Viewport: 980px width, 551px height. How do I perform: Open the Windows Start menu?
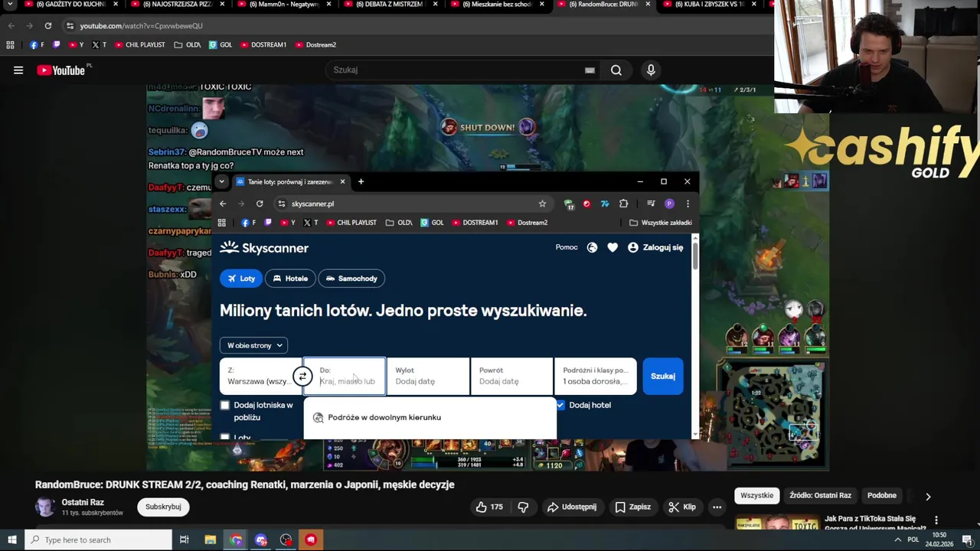click(11, 540)
